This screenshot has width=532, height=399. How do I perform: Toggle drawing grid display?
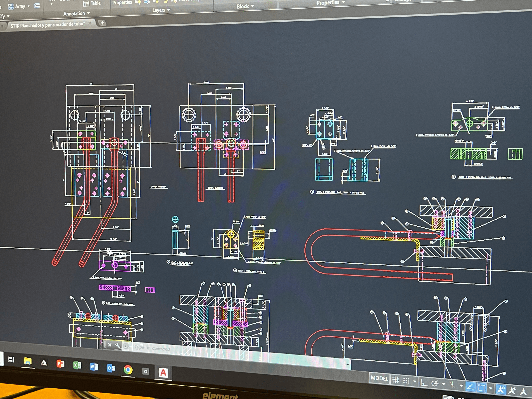[x=396, y=380]
